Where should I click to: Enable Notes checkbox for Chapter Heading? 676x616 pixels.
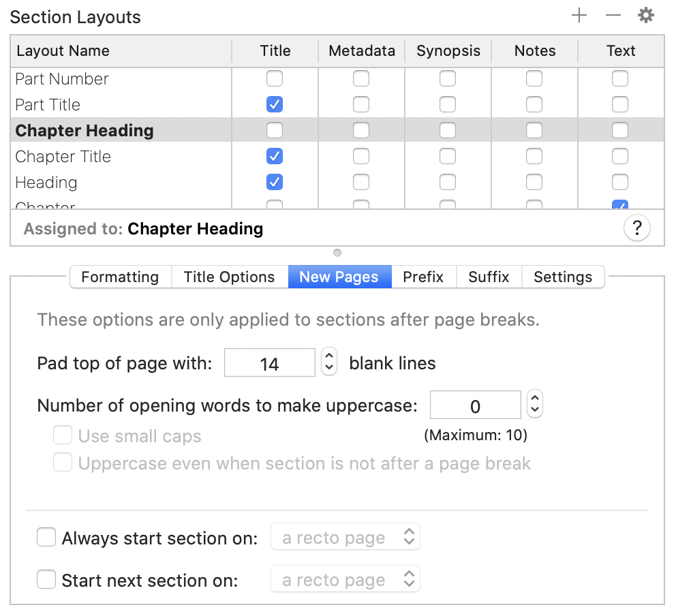[x=534, y=130]
